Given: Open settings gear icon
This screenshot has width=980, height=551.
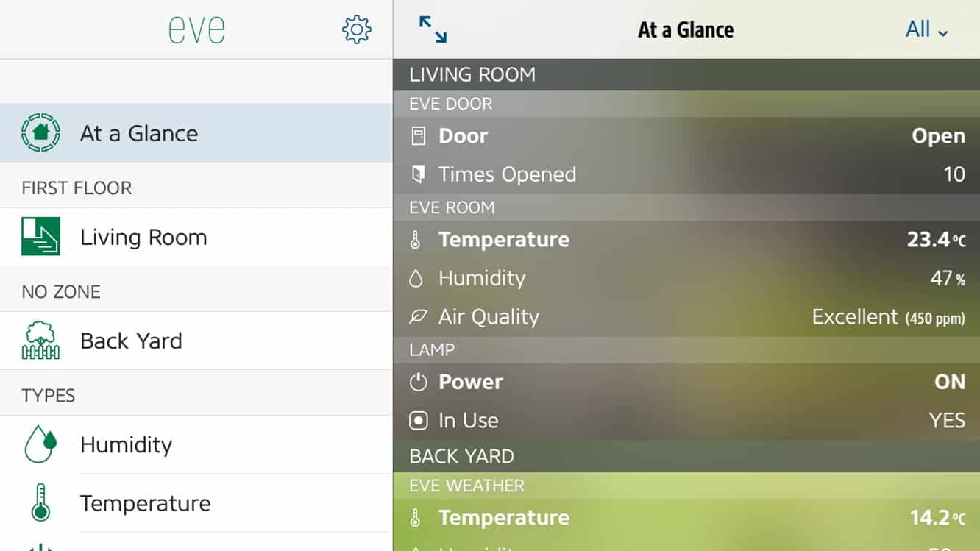Looking at the screenshot, I should pyautogui.click(x=357, y=29).
